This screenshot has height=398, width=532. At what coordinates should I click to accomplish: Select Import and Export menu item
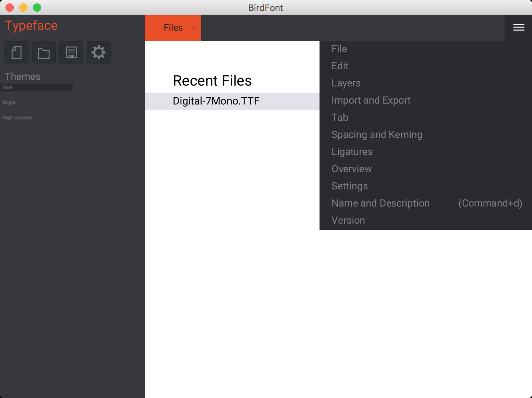coord(426,101)
